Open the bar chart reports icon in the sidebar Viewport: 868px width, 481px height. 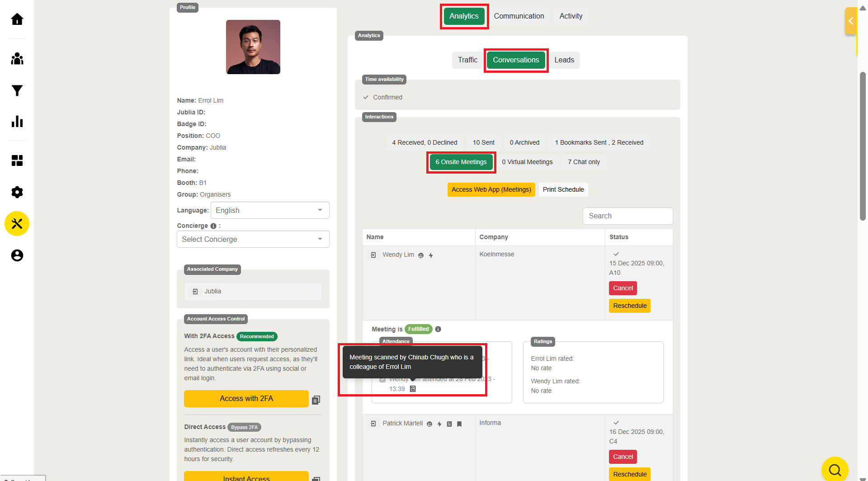click(x=17, y=121)
